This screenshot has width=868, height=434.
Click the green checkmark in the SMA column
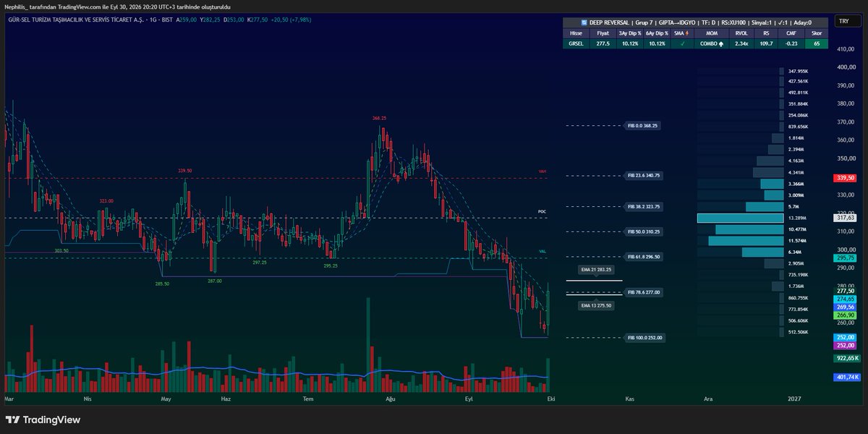click(681, 44)
